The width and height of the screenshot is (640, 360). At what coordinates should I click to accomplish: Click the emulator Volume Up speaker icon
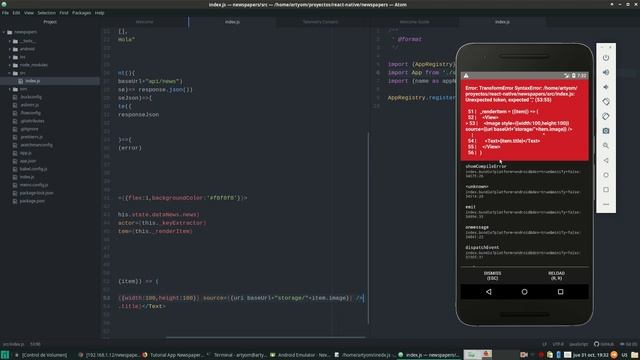point(606,72)
